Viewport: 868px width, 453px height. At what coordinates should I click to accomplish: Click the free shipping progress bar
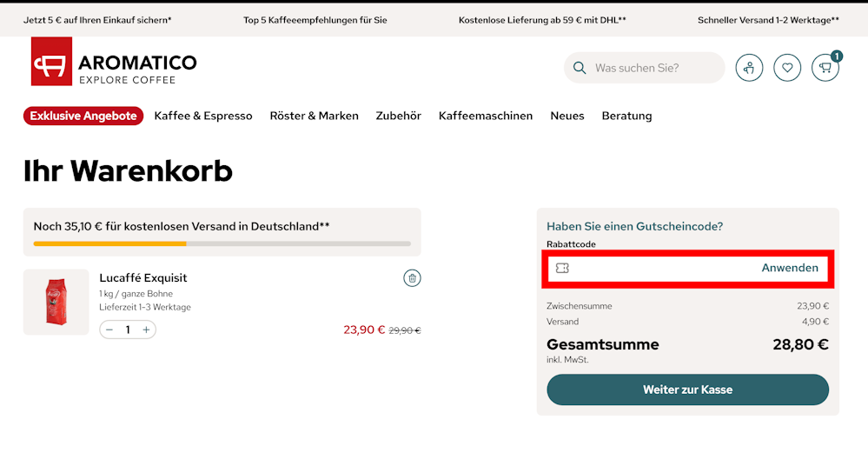point(222,243)
